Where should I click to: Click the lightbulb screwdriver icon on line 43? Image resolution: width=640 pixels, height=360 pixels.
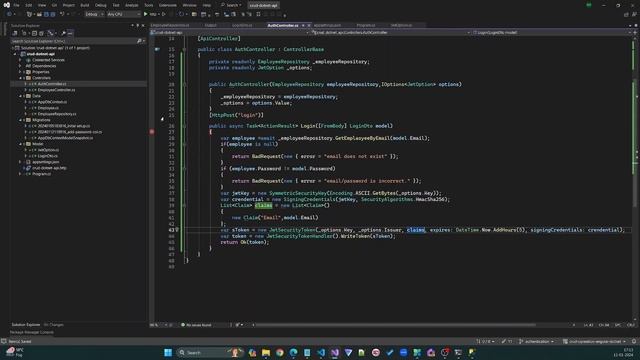coord(177,230)
